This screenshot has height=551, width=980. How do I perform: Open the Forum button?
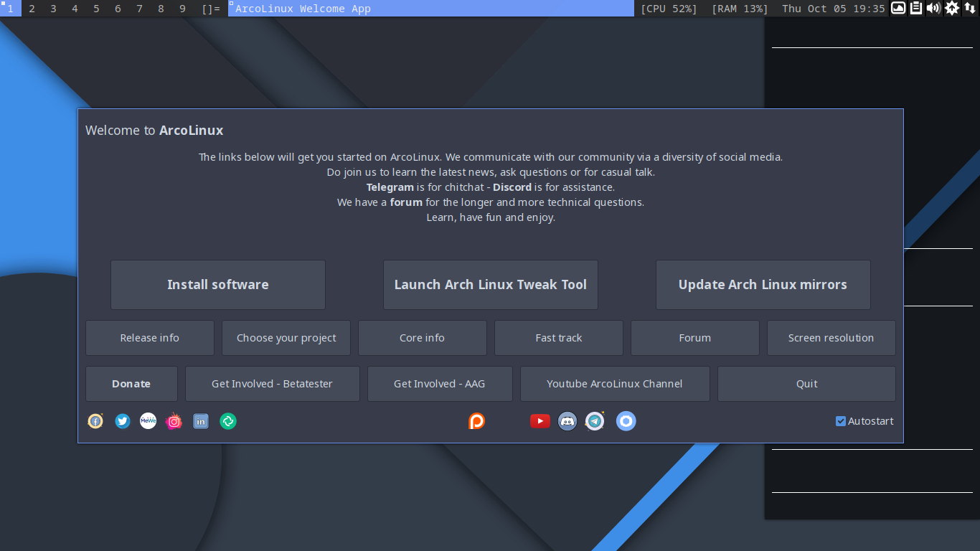(x=695, y=338)
